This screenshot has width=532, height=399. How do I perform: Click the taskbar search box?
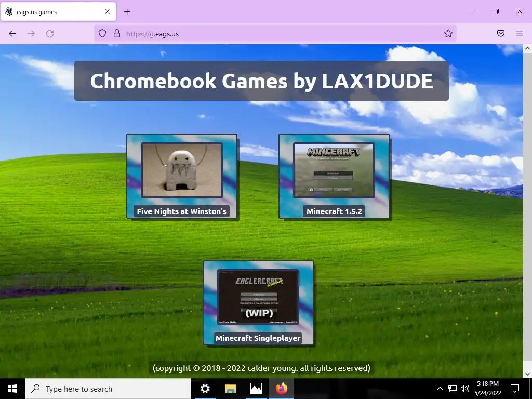pos(108,389)
